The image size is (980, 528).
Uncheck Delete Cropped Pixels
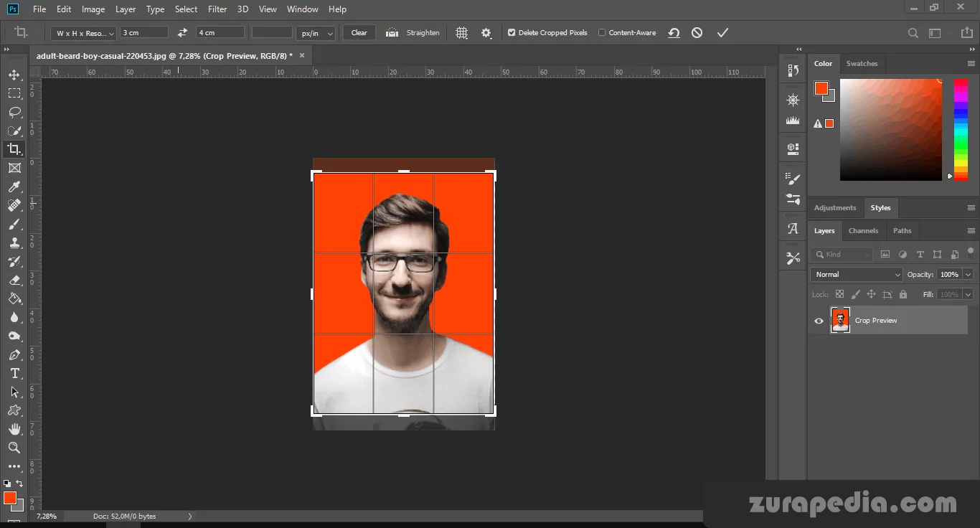512,33
